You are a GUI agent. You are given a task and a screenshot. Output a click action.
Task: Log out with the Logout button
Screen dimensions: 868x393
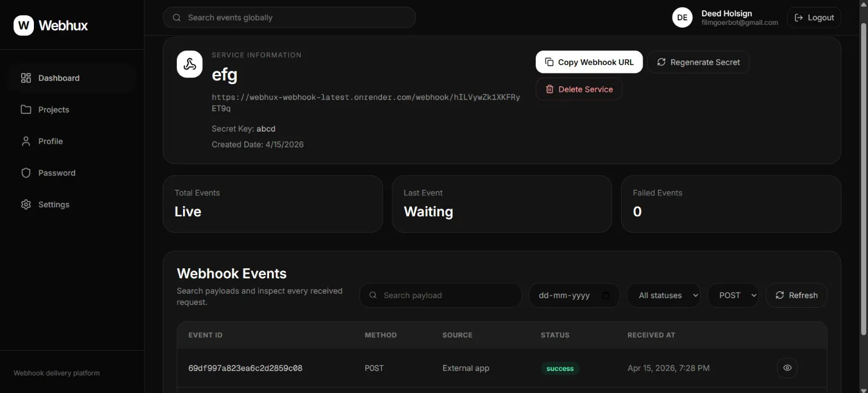(x=814, y=18)
